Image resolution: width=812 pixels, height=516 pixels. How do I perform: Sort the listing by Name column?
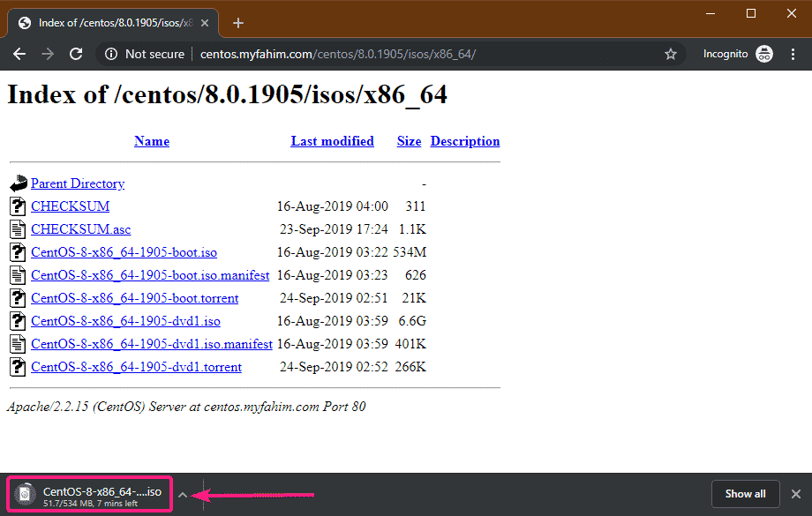click(151, 141)
